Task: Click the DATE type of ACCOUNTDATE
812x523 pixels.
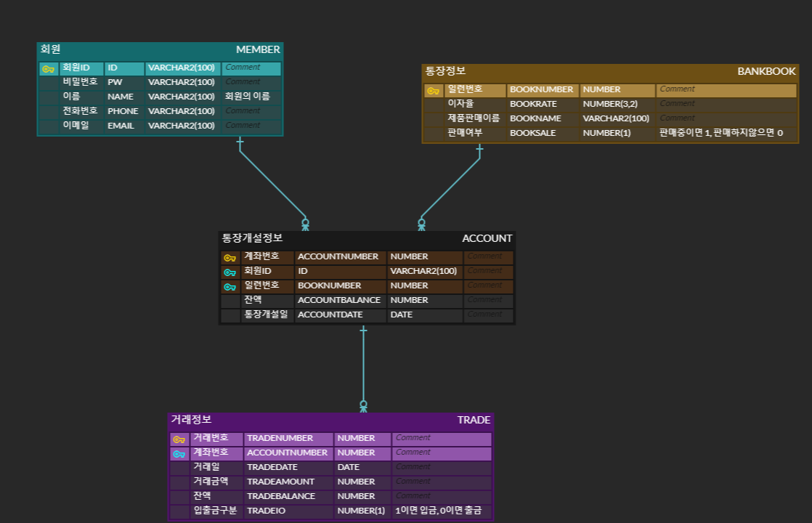Action: pyautogui.click(x=402, y=315)
